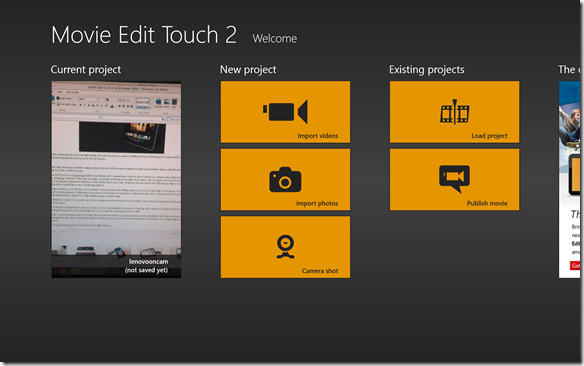Screen dimensions: 584x366
Task: Click the Movie Edit Touch 2 title
Action: pos(144,35)
